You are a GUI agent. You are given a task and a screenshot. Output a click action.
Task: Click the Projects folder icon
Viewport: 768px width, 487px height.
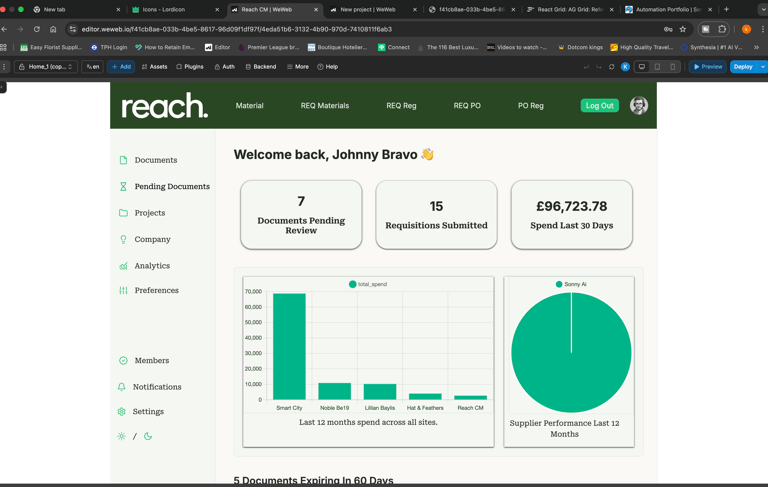pos(123,213)
